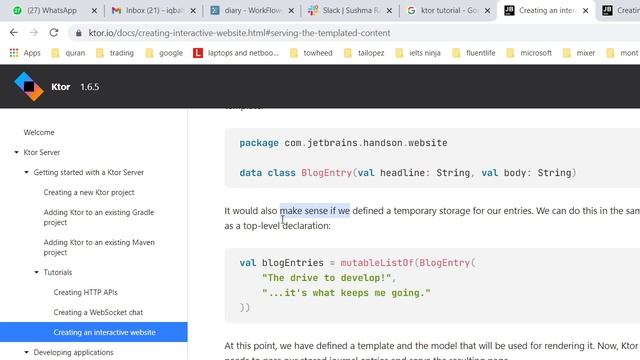
Task: Close the Slack tab
Action: [389, 11]
